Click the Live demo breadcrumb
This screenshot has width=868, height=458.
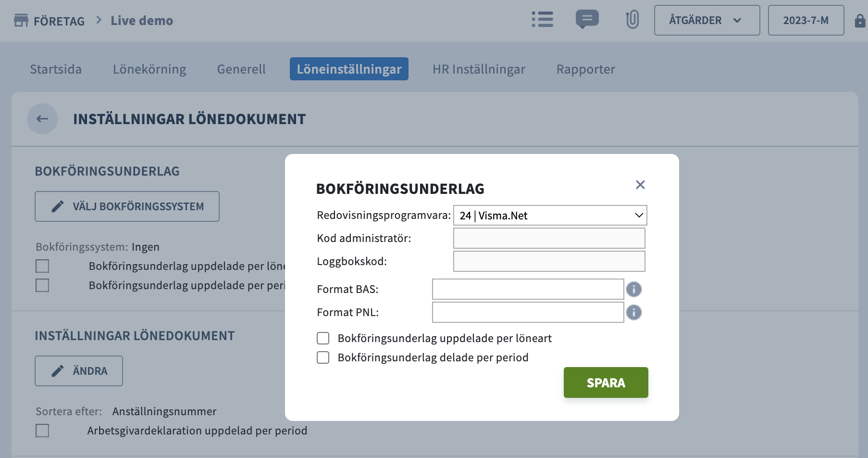pos(142,21)
